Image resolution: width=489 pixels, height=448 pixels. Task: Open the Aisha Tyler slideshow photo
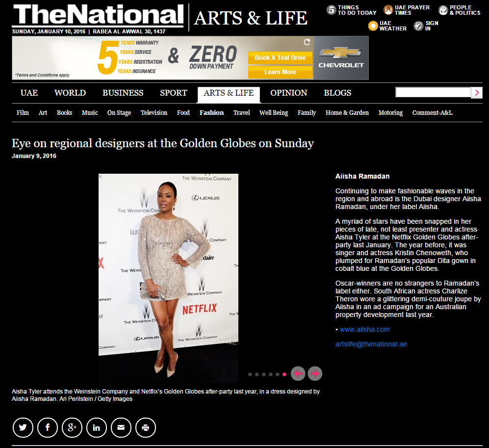[x=168, y=278]
